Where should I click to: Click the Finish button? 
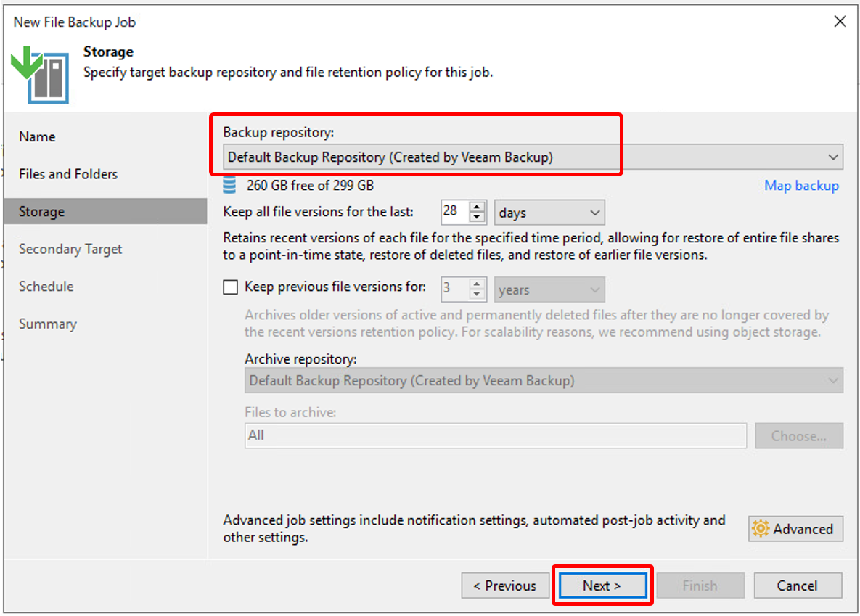click(700, 586)
